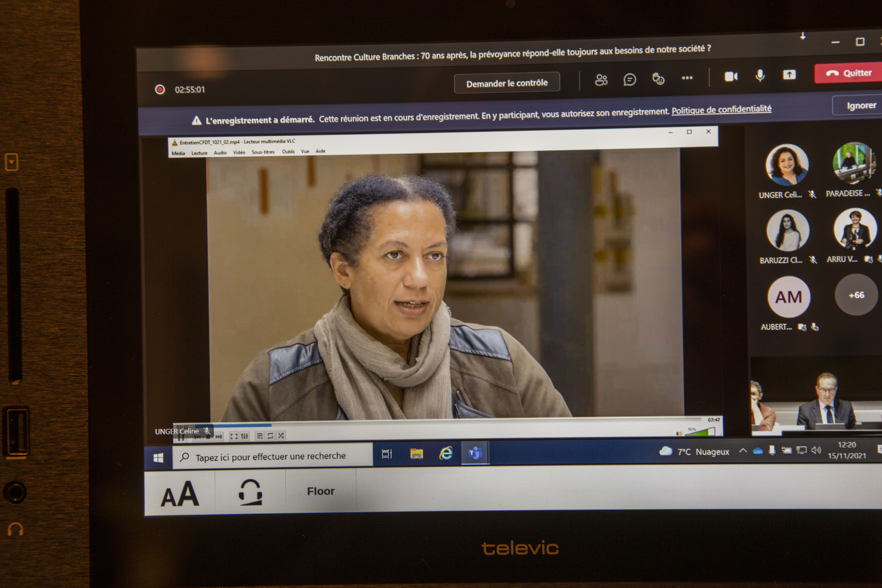This screenshot has height=588, width=882.
Task: Open Politique de confidentialité link
Action: pyautogui.click(x=721, y=109)
